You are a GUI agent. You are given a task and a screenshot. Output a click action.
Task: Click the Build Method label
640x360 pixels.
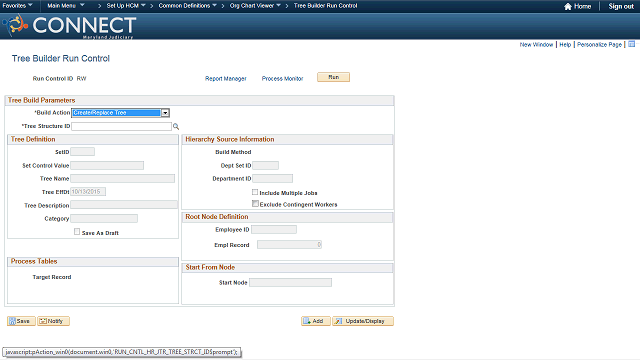point(233,152)
